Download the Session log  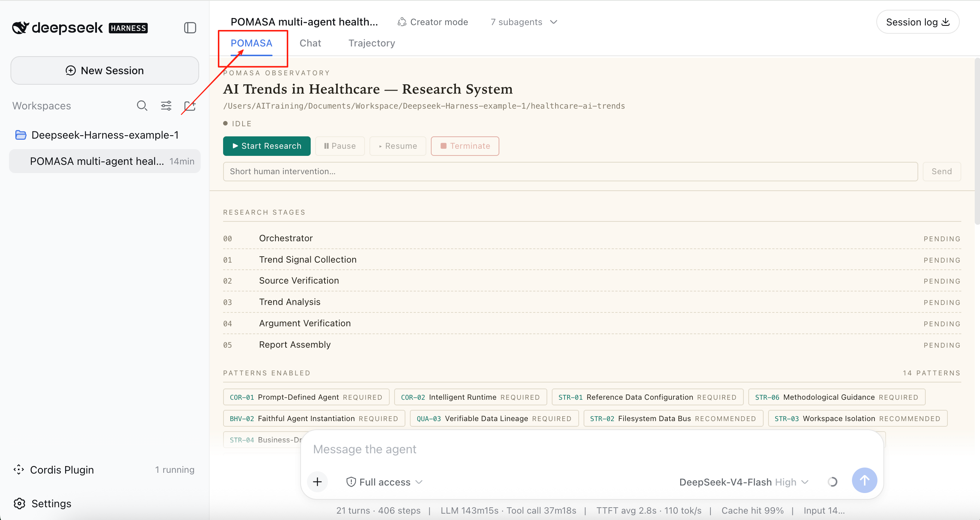pos(917,22)
